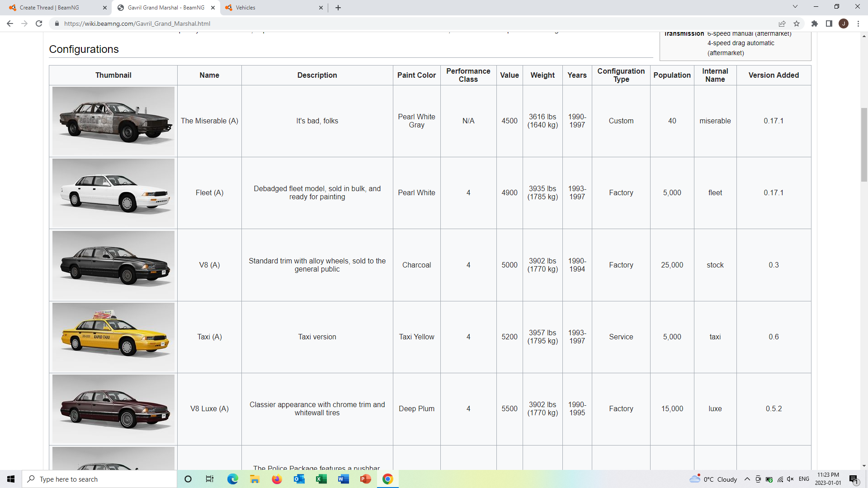This screenshot has height=488, width=868.
Task: Reload the current page
Action: 39,23
